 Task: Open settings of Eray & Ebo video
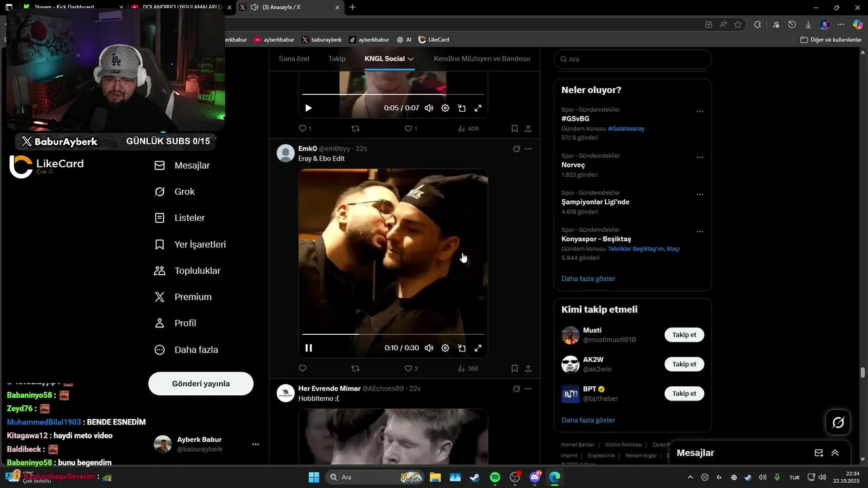coord(446,348)
